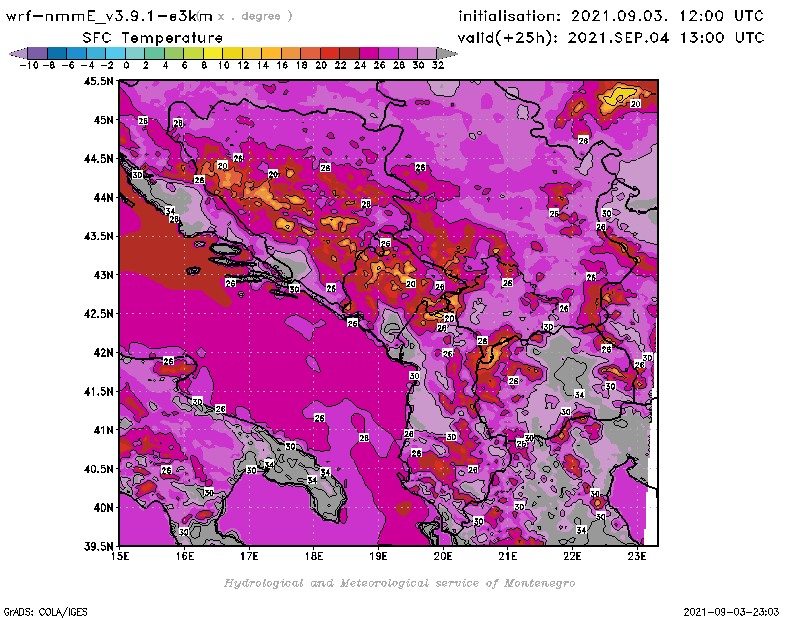The image size is (800, 618).
Task: Click the purple -10 to -8 legend swatch
Action: click(x=38, y=53)
